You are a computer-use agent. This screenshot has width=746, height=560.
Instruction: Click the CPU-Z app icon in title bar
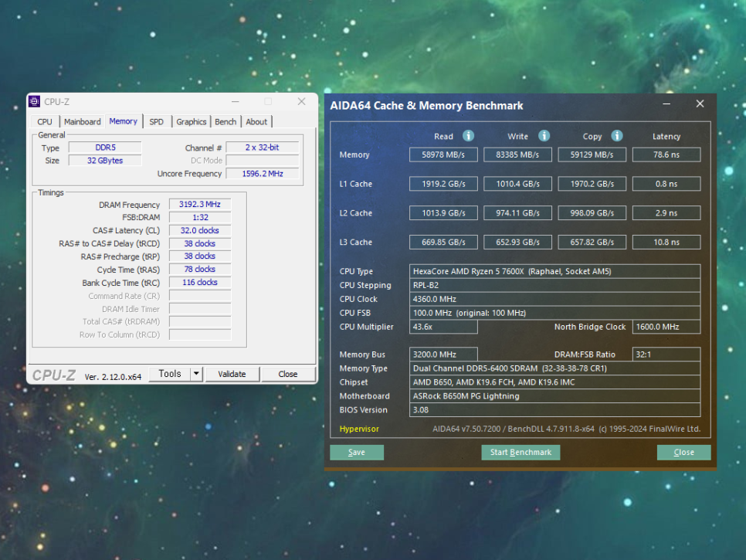[34, 101]
